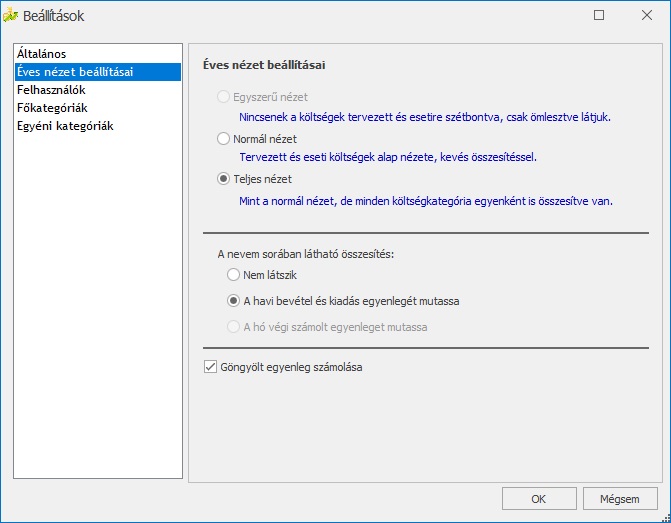Maximize the Beállítások window
Screen dimensions: 671x523
tap(599, 15)
